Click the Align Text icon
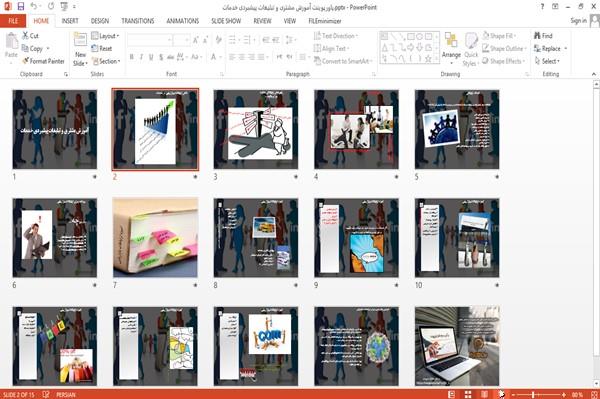600x399 pixels. [x=317, y=48]
